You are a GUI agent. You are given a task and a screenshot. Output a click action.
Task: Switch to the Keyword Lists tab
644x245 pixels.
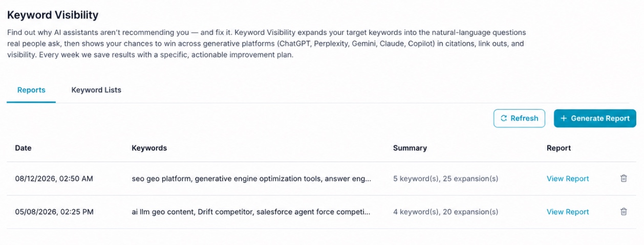pos(96,90)
